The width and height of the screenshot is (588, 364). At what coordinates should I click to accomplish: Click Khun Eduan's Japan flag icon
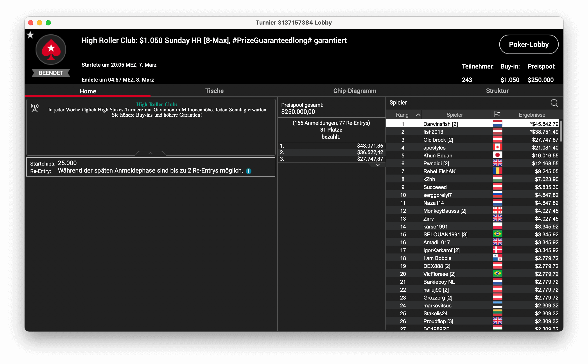coord(497,155)
